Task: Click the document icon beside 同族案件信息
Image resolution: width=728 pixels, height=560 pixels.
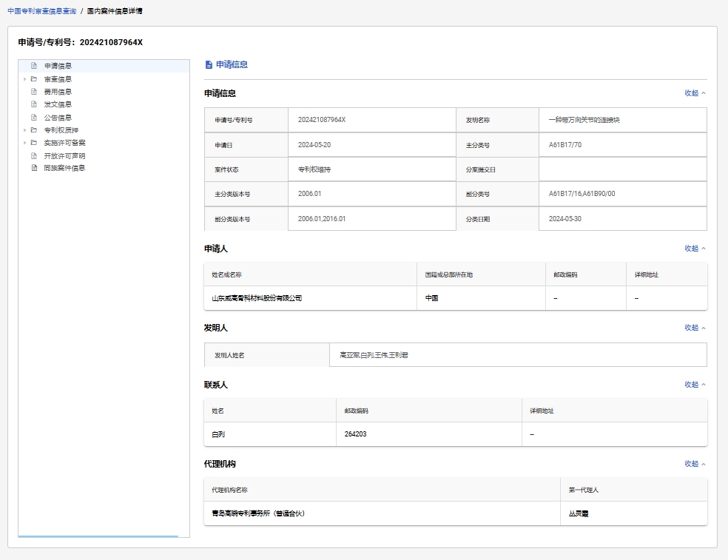Action: point(34,168)
